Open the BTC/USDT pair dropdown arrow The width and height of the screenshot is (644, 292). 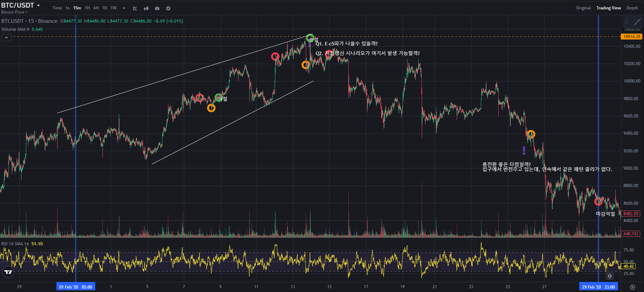[38, 6]
